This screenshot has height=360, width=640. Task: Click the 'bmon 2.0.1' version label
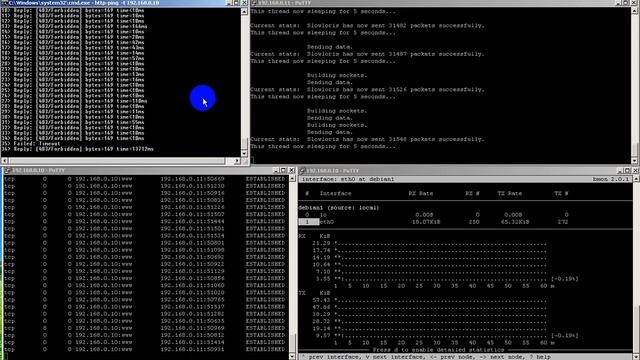tap(611, 179)
